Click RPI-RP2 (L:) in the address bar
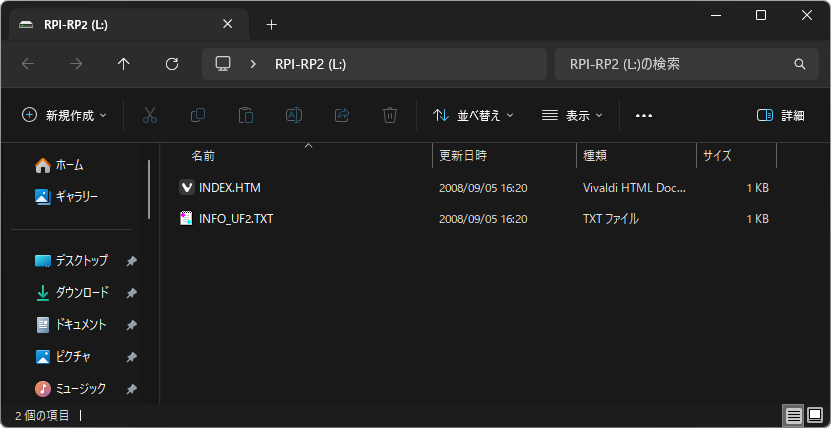831x428 pixels. tap(310, 64)
